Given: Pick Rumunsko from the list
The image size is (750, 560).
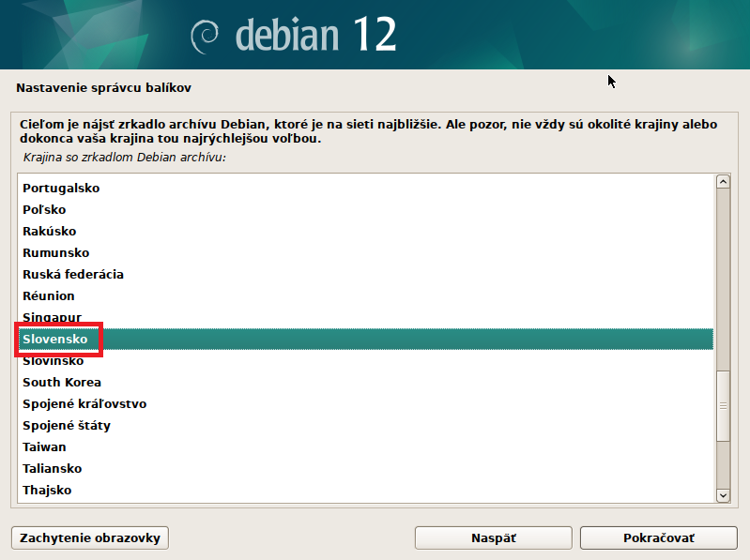Looking at the screenshot, I should pos(56,252).
